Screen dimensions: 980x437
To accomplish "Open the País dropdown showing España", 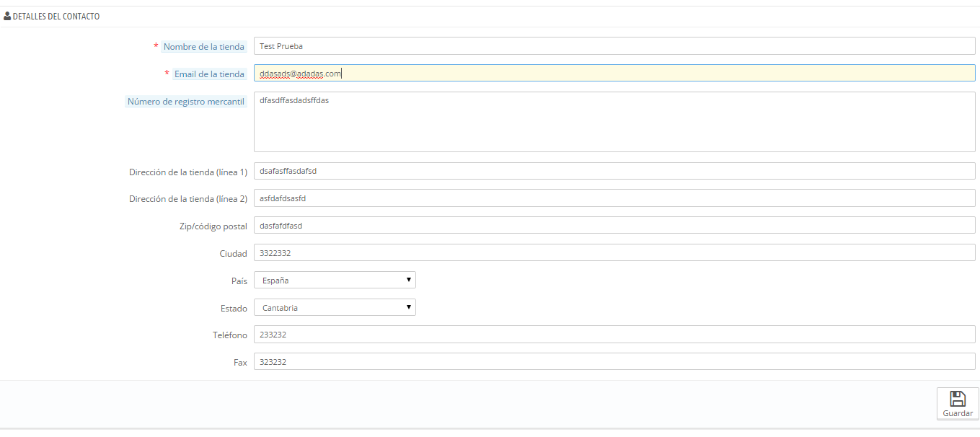I will click(335, 280).
